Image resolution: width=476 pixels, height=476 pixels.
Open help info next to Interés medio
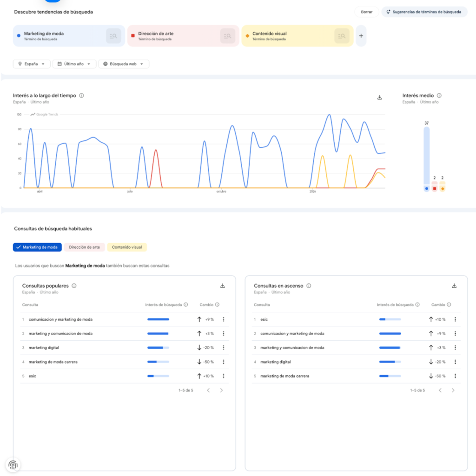[439, 95]
